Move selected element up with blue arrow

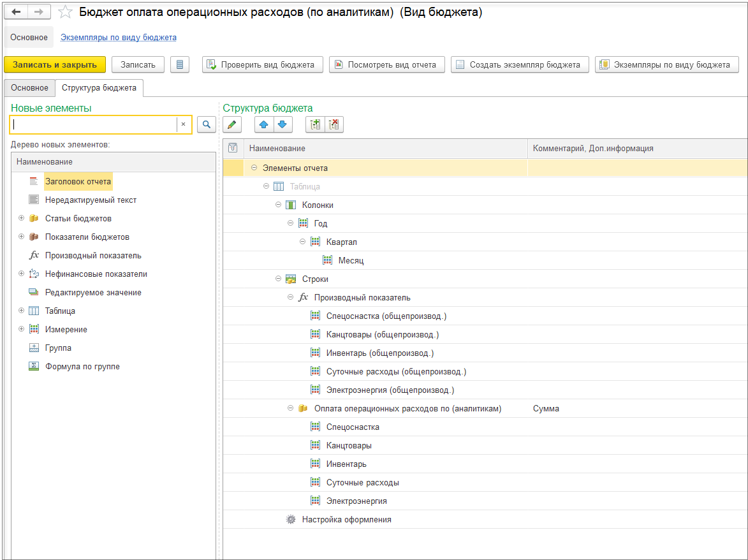point(264,125)
